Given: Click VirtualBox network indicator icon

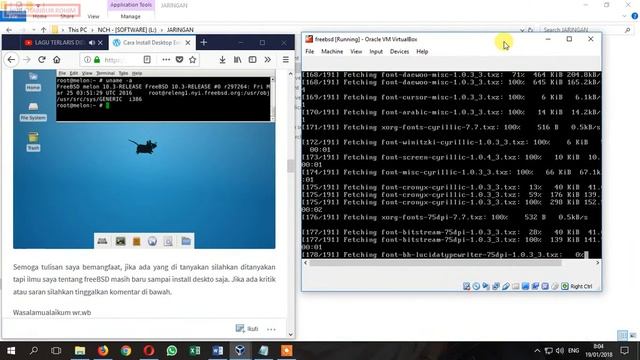Looking at the screenshot, I should (x=496, y=286).
